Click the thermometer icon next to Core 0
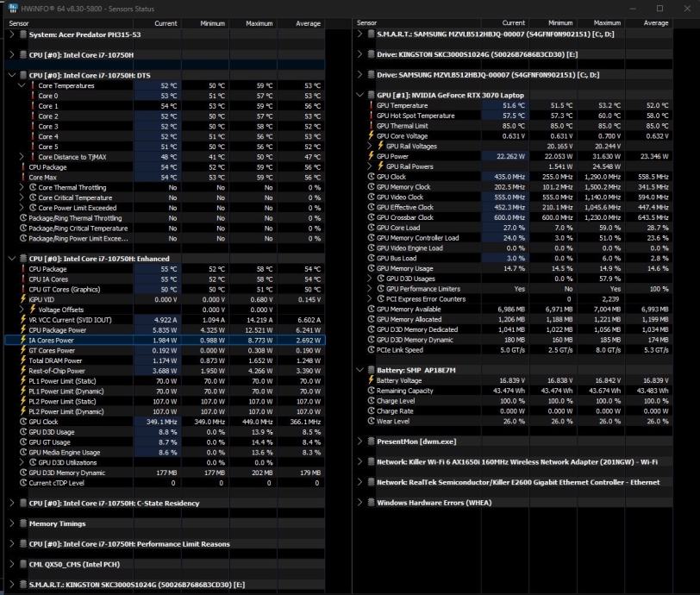Viewport: 700px width, 595px height. pyautogui.click(x=33, y=96)
